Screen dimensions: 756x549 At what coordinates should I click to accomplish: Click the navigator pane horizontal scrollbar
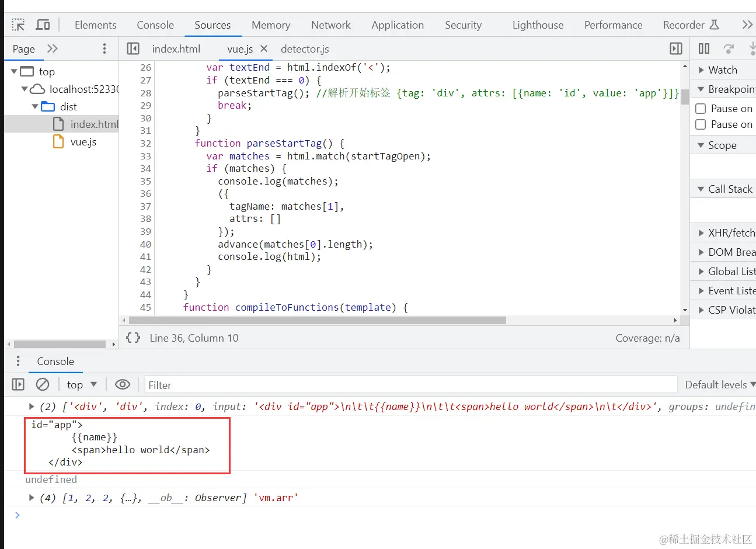coord(60,344)
